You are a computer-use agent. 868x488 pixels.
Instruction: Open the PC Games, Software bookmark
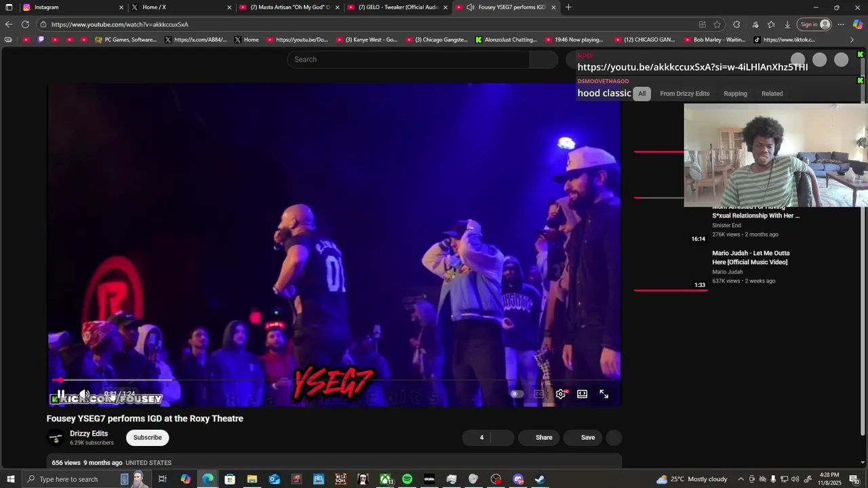pyautogui.click(x=126, y=40)
